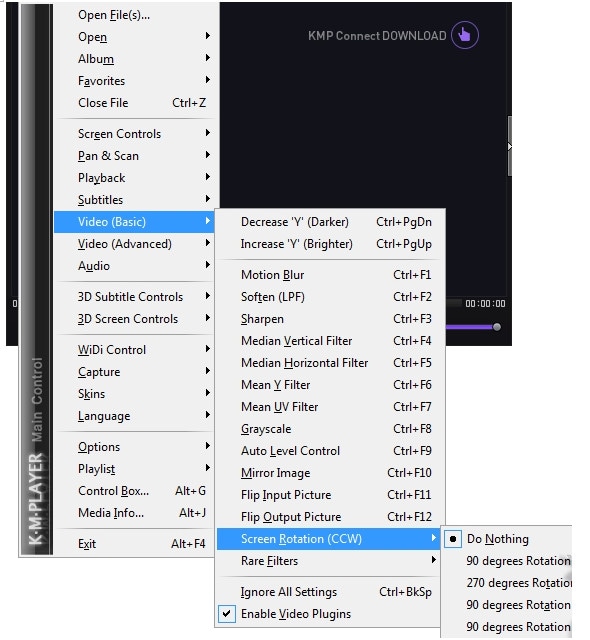Enable the Motion Blur filter
590x640 pixels.
[330, 275]
